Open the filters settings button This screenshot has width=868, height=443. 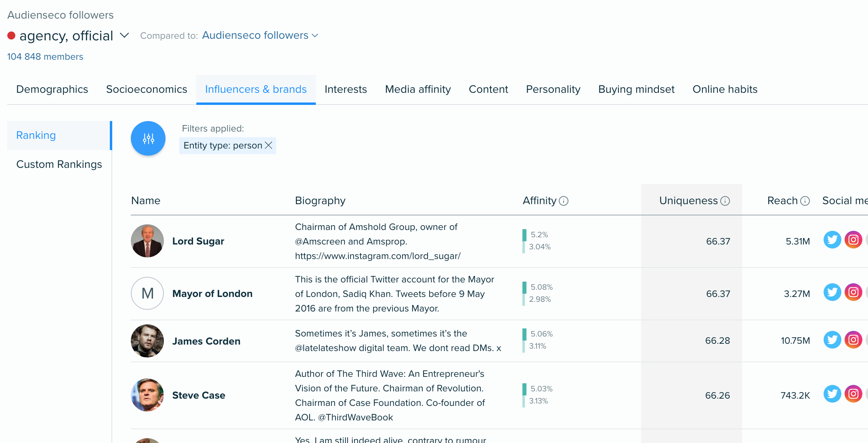coord(148,138)
